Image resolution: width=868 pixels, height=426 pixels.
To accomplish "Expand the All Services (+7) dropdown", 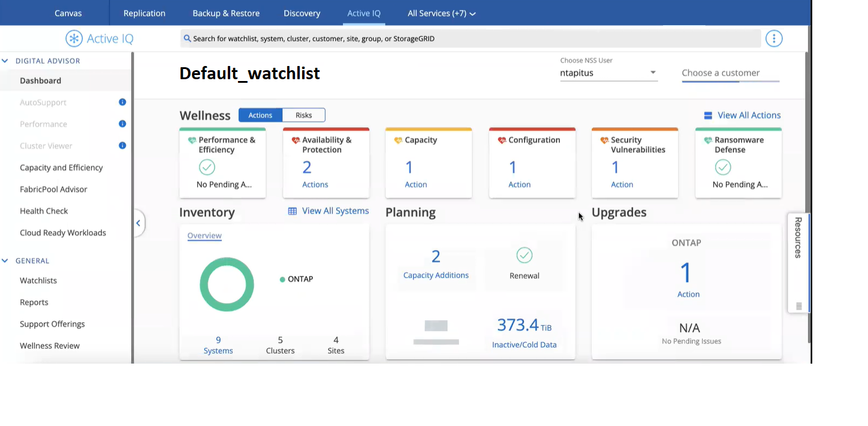I will point(441,12).
